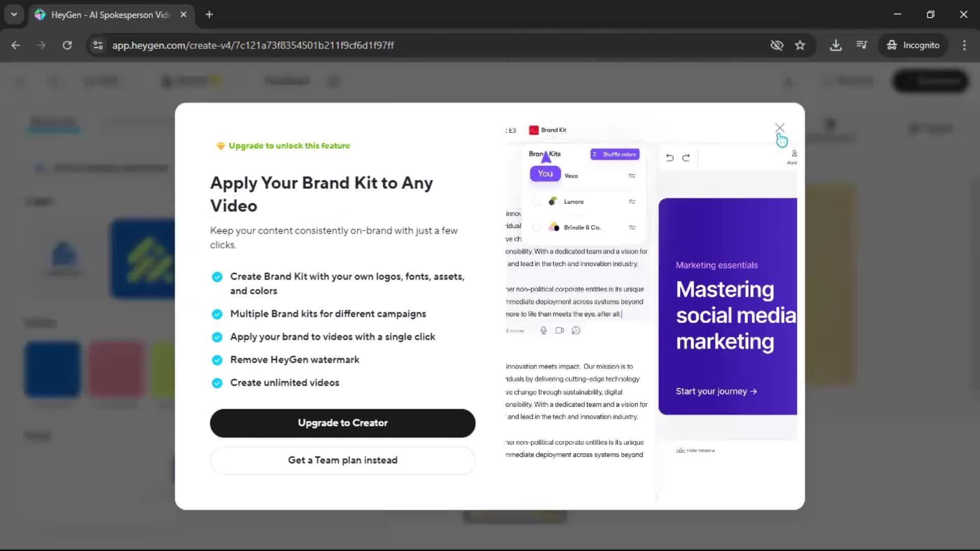This screenshot has height=551, width=980.
Task: Select the Lunora brand kit radio option
Action: click(536, 202)
